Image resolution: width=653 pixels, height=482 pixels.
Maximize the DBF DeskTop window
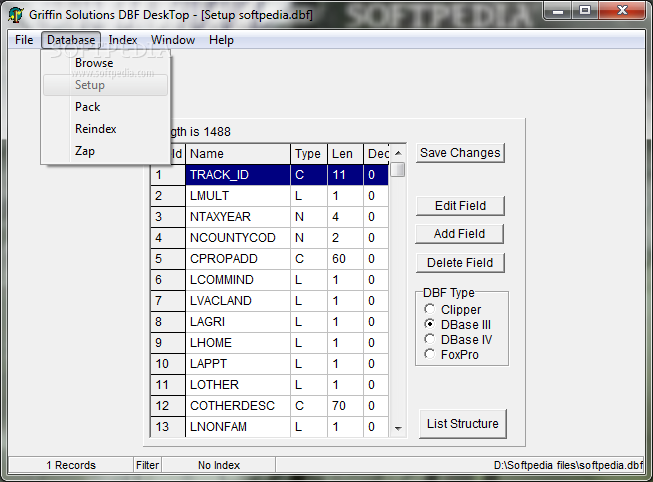point(585,10)
